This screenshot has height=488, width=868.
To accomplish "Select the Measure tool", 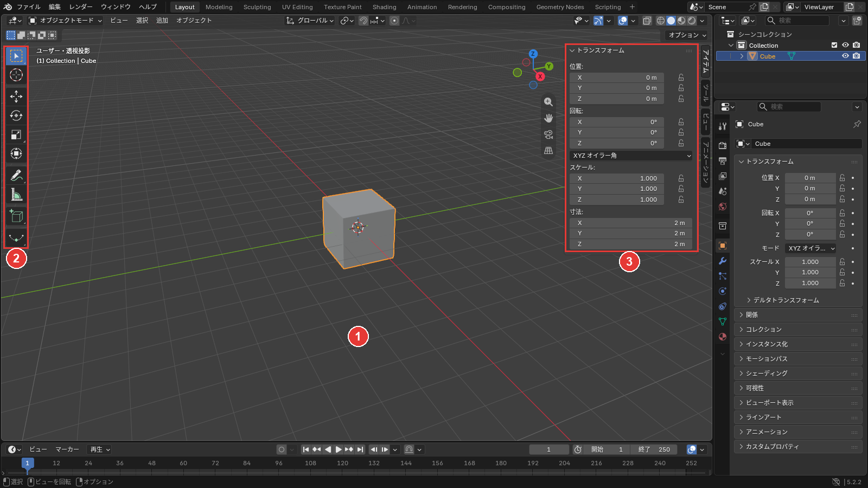I will (x=16, y=195).
